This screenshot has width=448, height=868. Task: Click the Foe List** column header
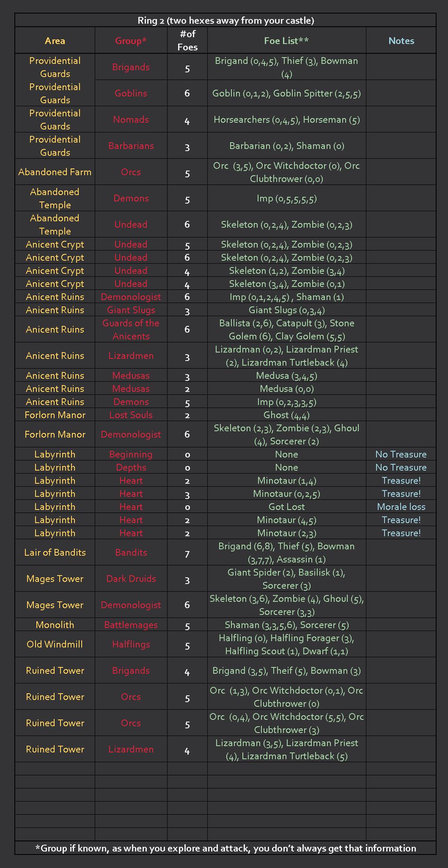[286, 41]
